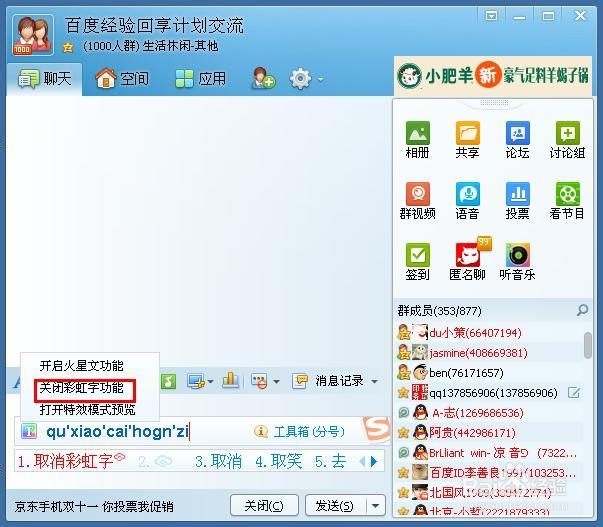Click the add member icon in tab bar
Viewport: 603px width, 527px height.
click(x=263, y=78)
